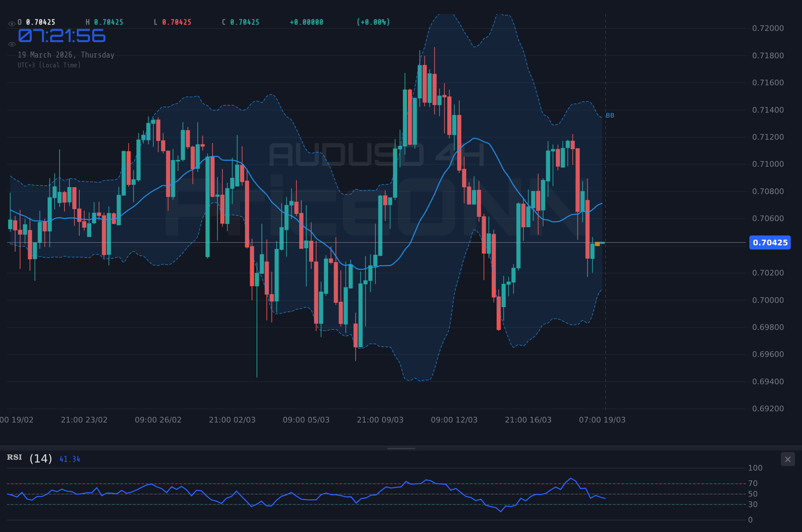Click the 07:21:56 countdown timer
This screenshot has width=802, height=532.
[61, 36]
